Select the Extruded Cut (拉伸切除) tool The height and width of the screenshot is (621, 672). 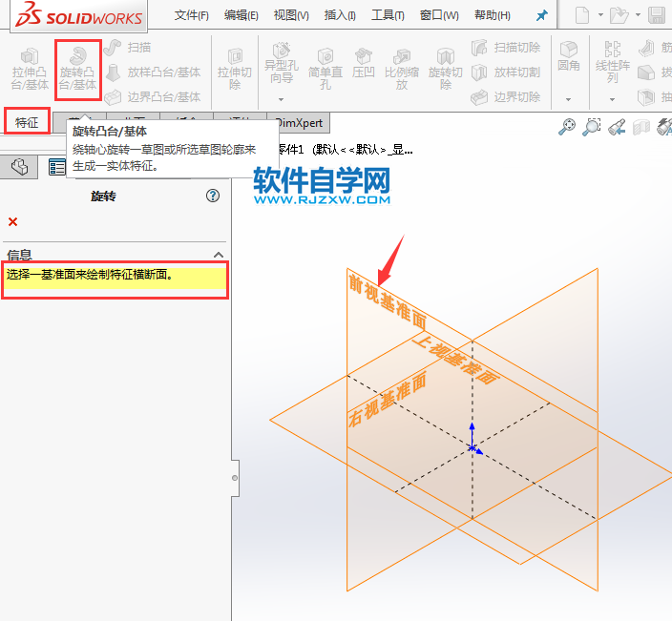pos(235,70)
